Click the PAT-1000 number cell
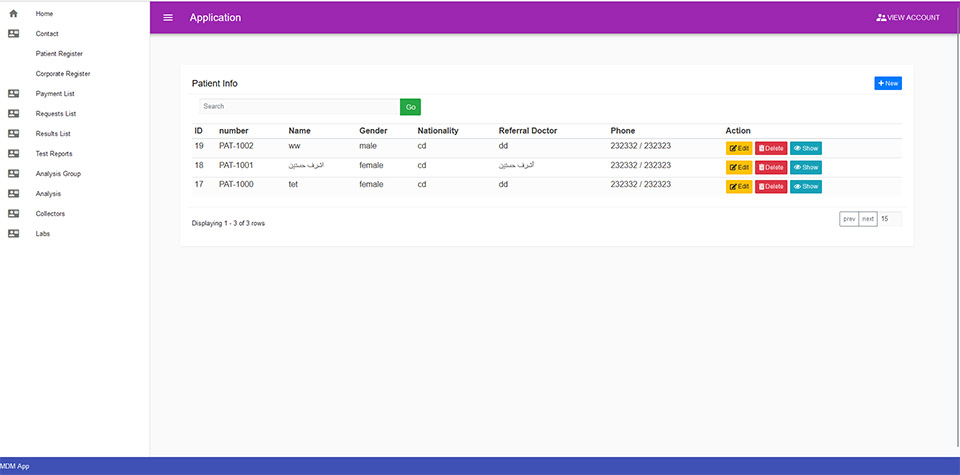This screenshot has width=960, height=475. coord(236,184)
